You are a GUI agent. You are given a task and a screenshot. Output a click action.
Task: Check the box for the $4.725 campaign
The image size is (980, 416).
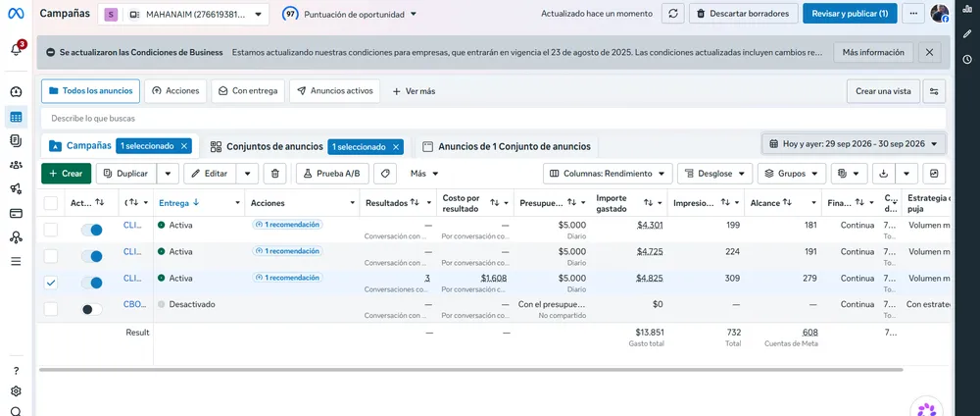(x=51, y=256)
